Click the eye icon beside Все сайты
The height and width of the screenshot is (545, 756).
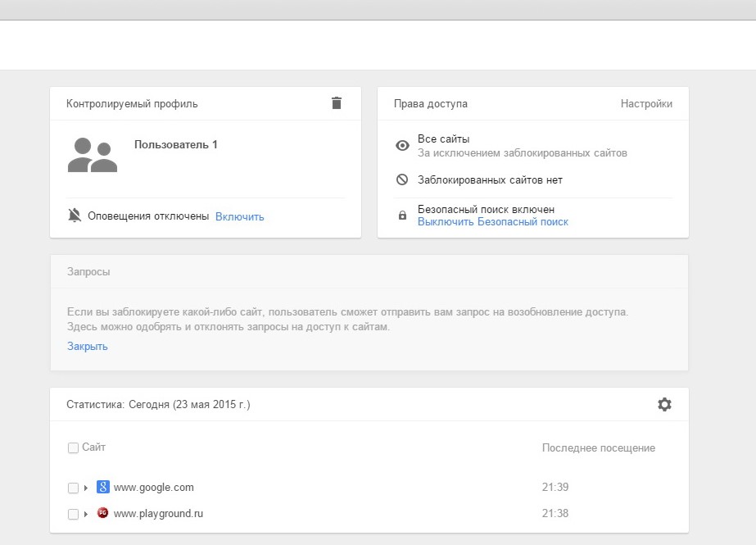point(402,145)
